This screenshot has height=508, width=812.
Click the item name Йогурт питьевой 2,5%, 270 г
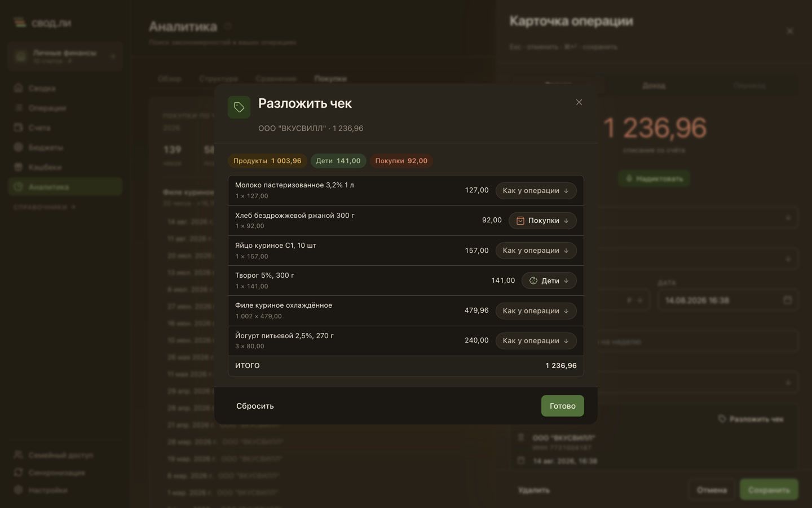(284, 336)
